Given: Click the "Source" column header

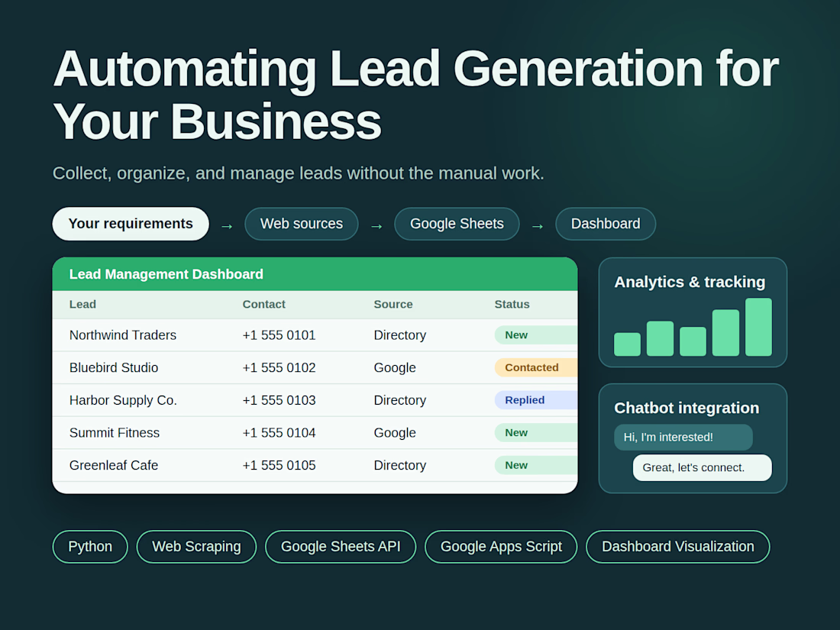Looking at the screenshot, I should click(393, 304).
